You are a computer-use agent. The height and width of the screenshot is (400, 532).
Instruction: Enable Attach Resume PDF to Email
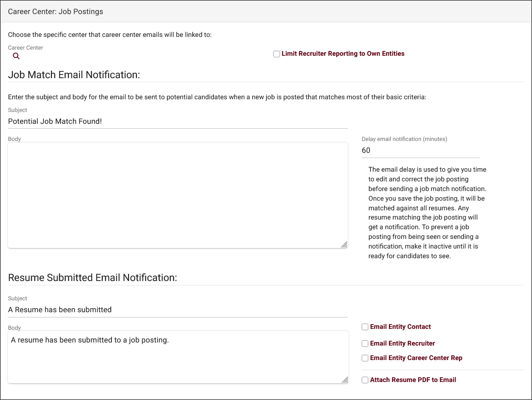365,380
